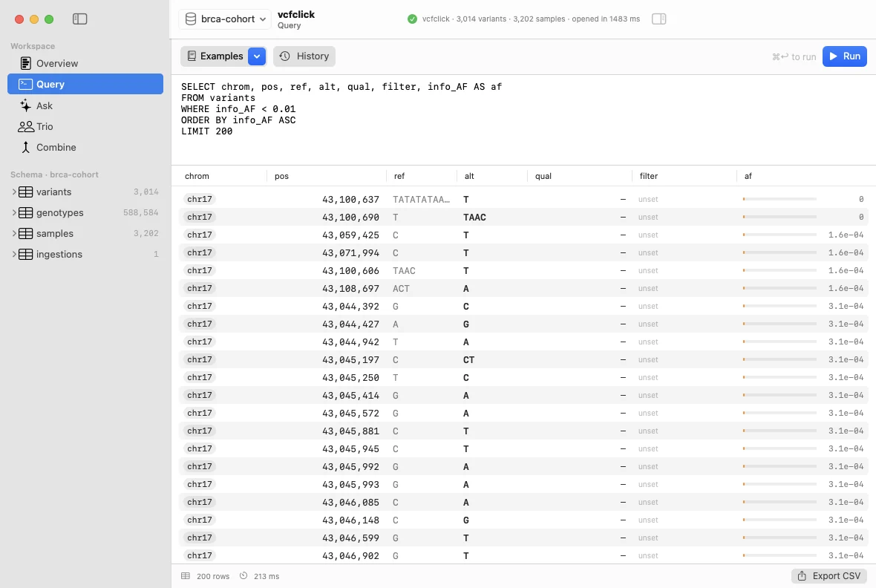Open the Overview workspace page
876x588 pixels.
tap(85, 63)
